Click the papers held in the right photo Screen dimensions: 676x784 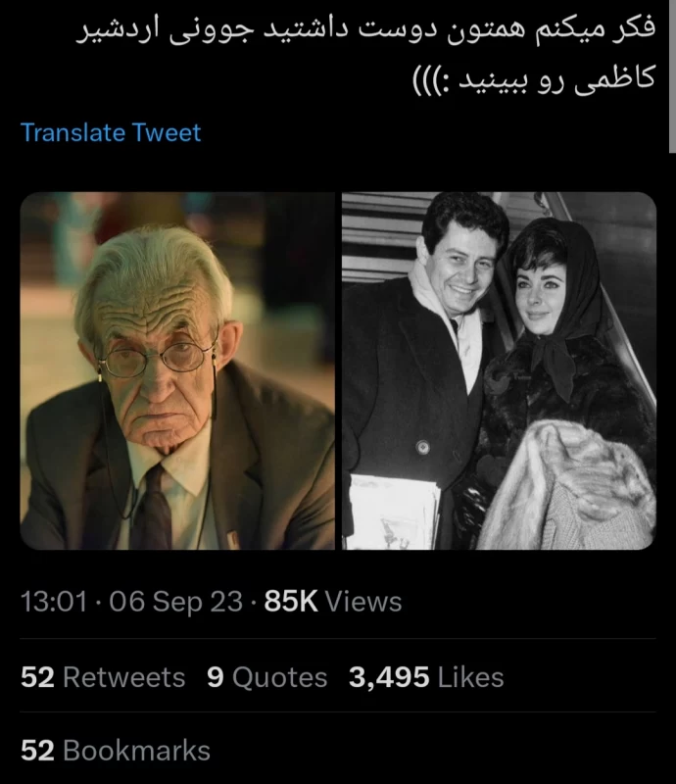(x=393, y=512)
